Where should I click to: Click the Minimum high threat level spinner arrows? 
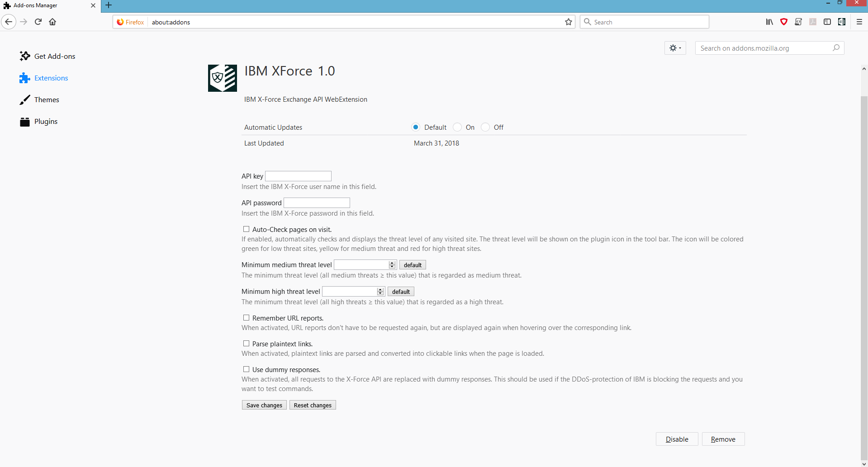tap(380, 292)
